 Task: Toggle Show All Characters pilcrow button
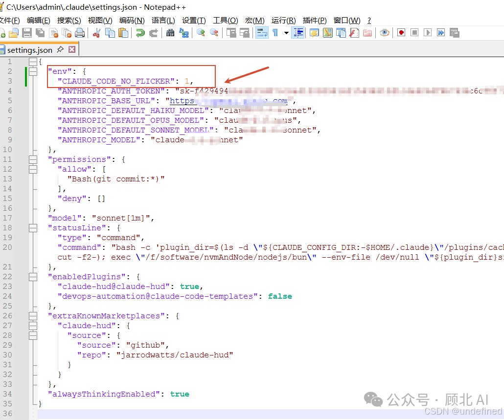coord(275,33)
